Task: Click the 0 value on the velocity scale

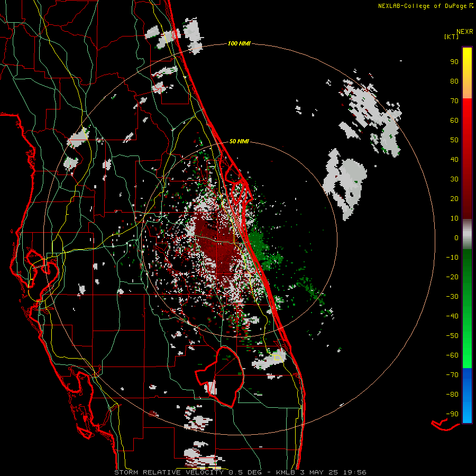Action: (456, 238)
